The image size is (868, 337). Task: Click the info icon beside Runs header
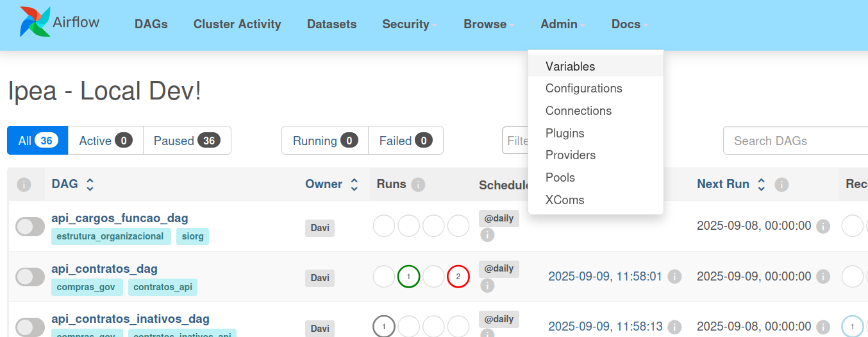[x=418, y=185]
